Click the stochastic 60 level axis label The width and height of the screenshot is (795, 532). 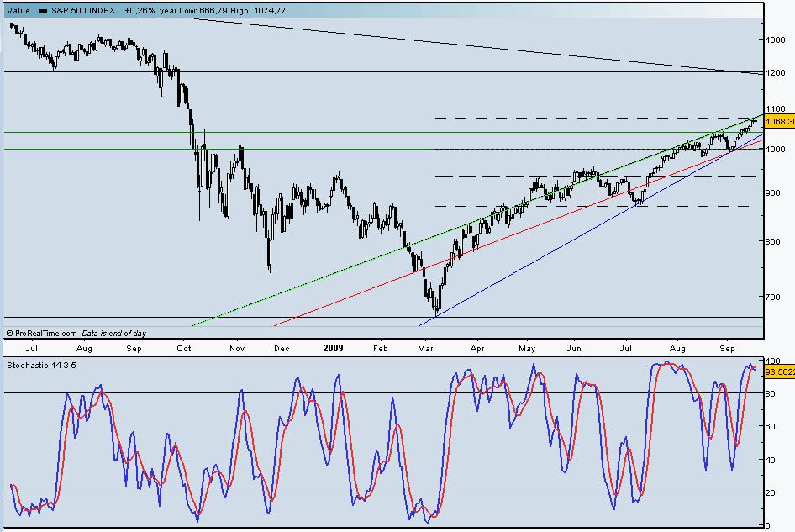click(x=770, y=426)
